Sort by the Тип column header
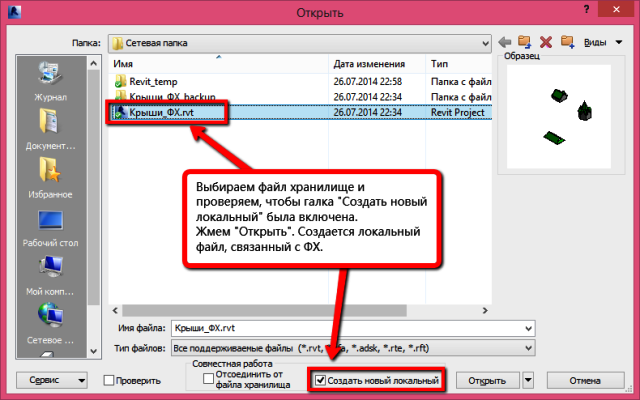640x400 pixels. (x=459, y=64)
